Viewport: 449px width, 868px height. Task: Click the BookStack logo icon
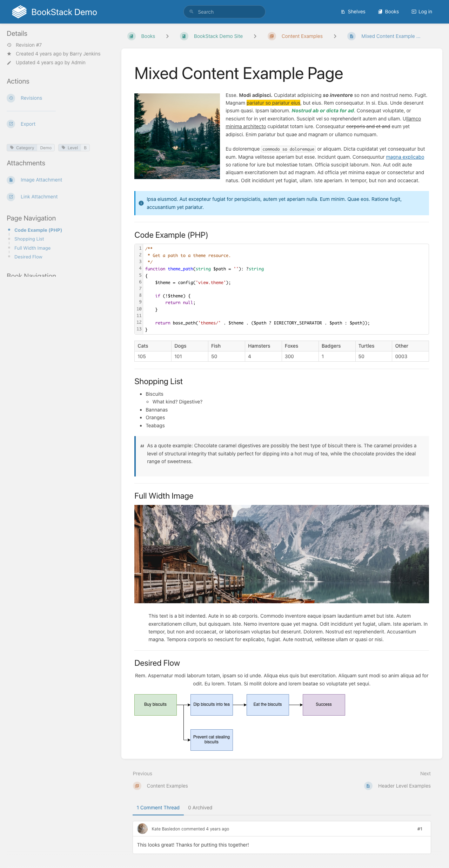click(19, 12)
